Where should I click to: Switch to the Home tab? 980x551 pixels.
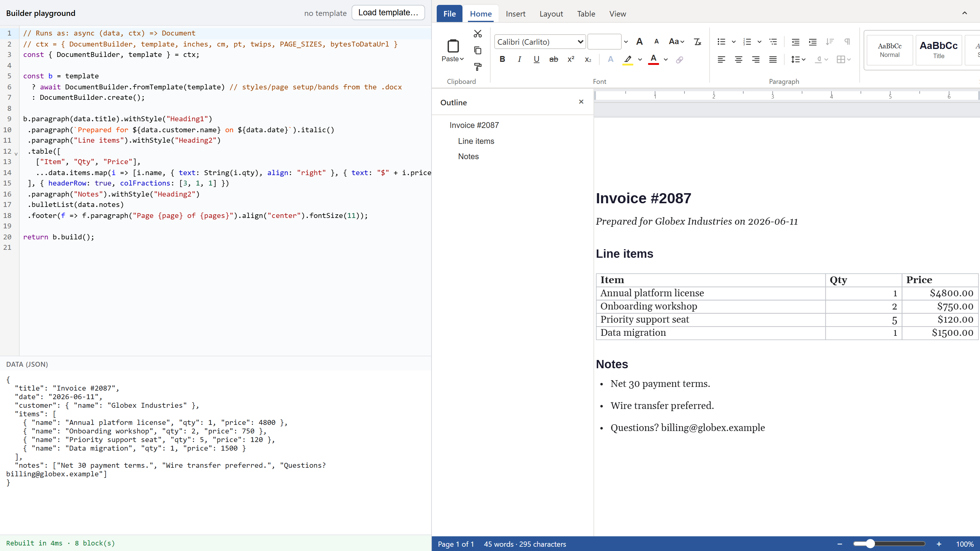[481, 14]
